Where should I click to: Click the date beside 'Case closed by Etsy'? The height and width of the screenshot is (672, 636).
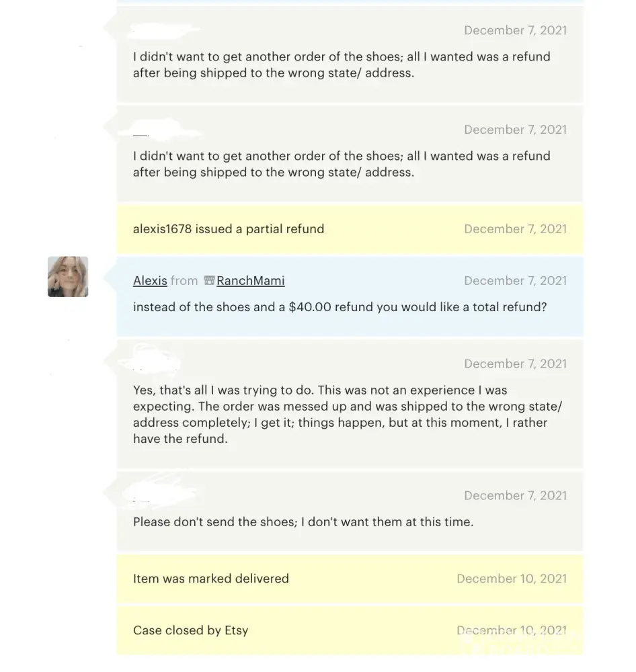[x=511, y=630]
